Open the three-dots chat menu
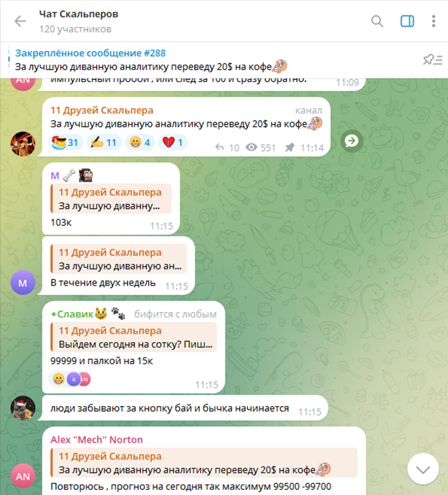448x495 pixels. [434, 21]
